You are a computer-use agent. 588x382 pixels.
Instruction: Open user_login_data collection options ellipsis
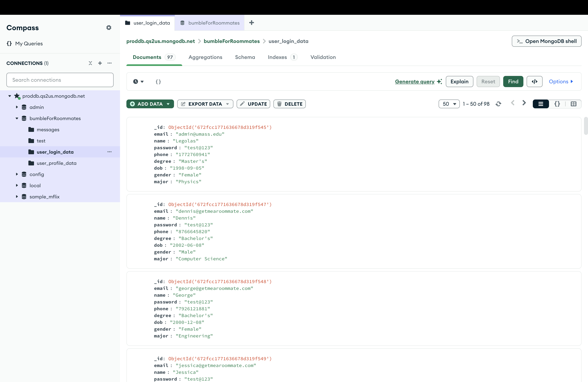pyautogui.click(x=109, y=152)
